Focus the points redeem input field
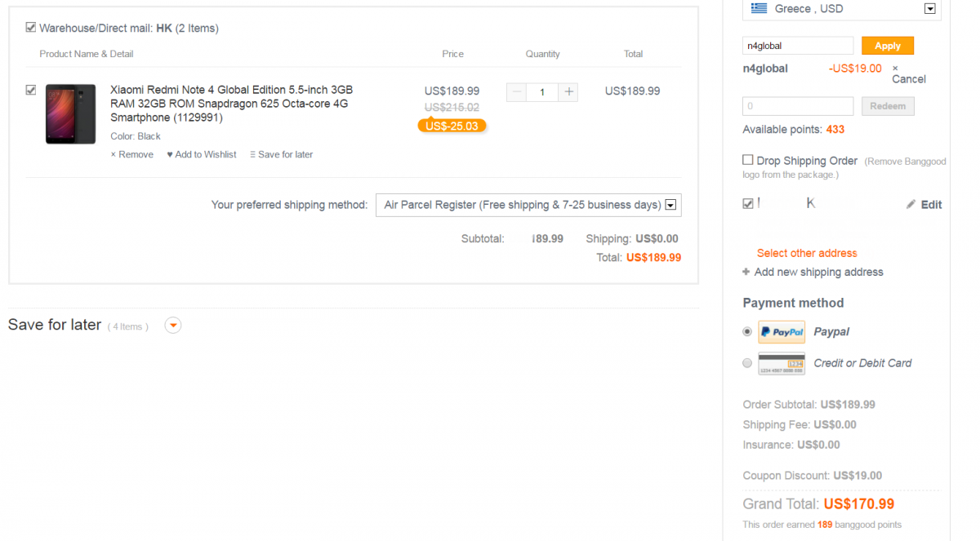Screen dimensions: 980x541 coord(798,106)
